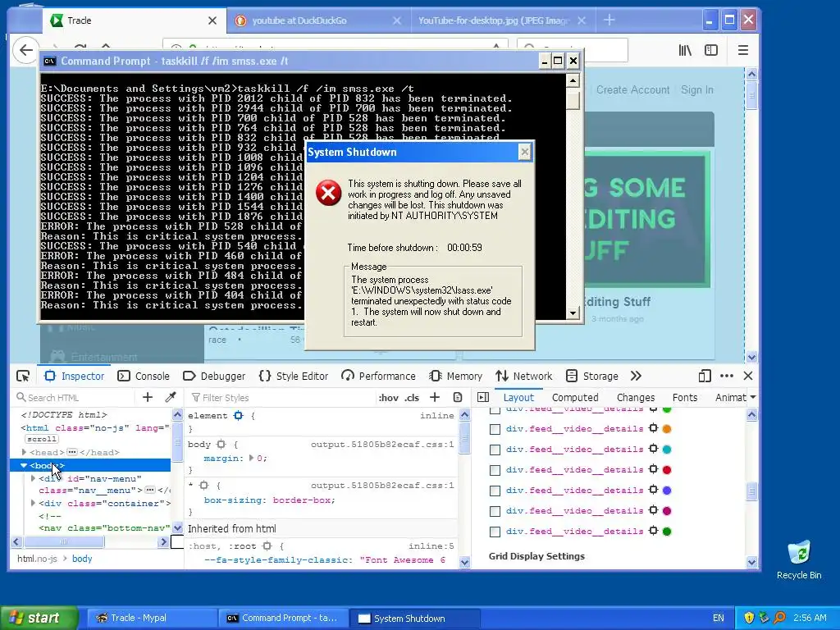Open the Memory tab
Image resolution: width=840 pixels, height=630 pixels.
(x=456, y=376)
